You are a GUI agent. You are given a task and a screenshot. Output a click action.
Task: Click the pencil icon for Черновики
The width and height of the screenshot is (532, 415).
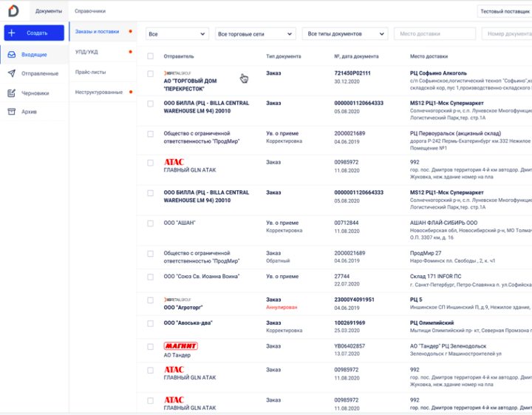[12, 92]
